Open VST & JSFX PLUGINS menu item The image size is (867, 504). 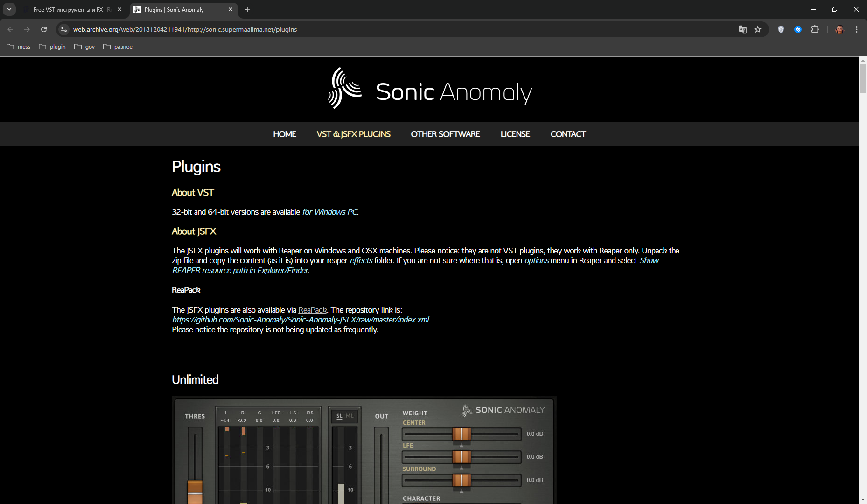[354, 134]
